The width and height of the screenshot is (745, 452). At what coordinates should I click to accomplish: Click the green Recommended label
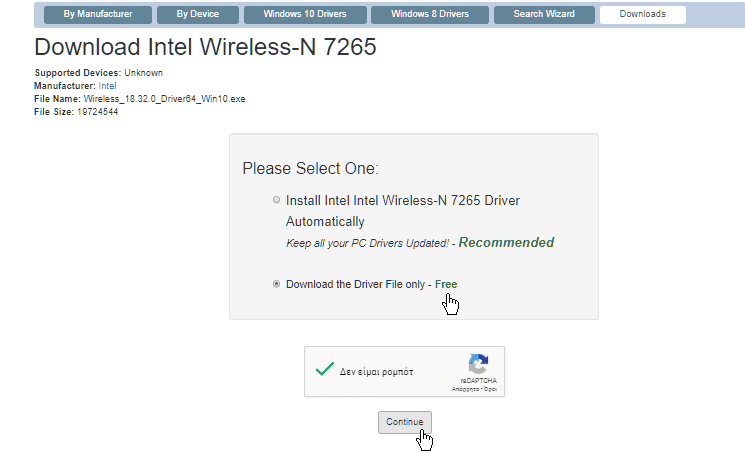coord(506,242)
